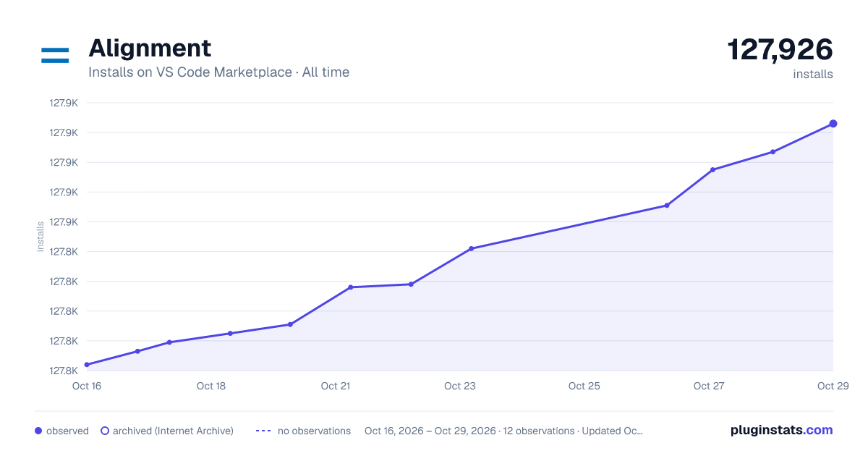
Task: Click the observed legend label
Action: pyautogui.click(x=67, y=431)
